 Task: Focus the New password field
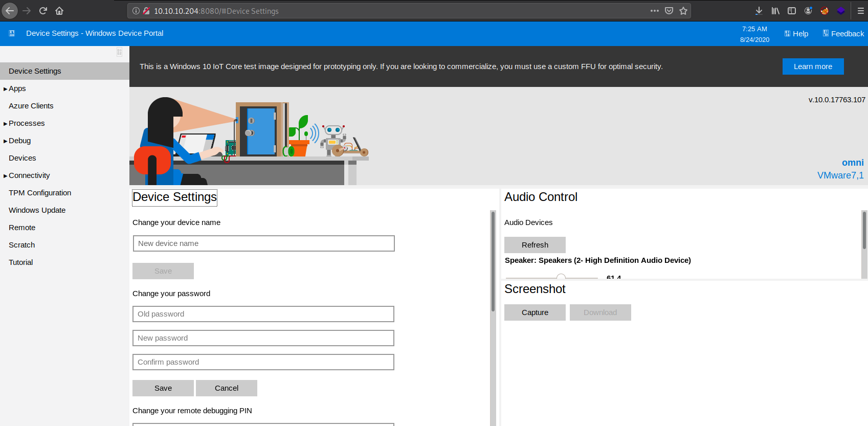[x=263, y=338]
